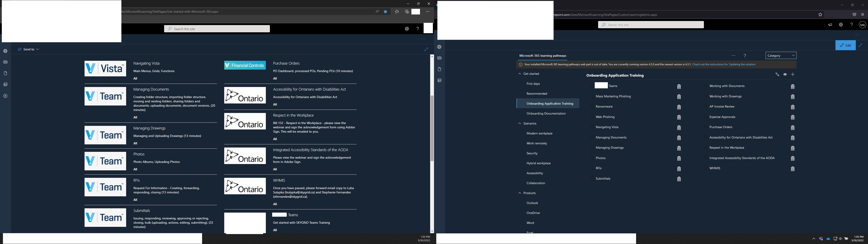Edit the Onboarding Application Training subcategory pencil icon
This screenshot has width=868, height=244.
click(x=777, y=75)
